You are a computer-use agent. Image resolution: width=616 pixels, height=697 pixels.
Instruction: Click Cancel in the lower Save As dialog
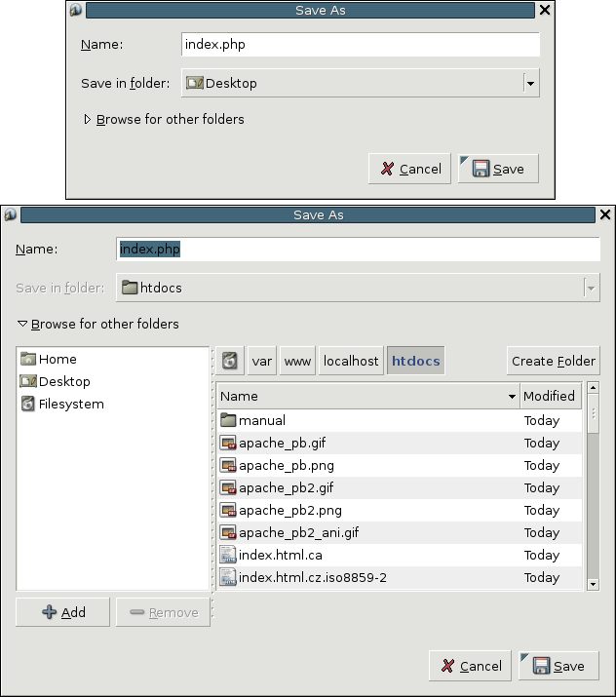(x=470, y=666)
